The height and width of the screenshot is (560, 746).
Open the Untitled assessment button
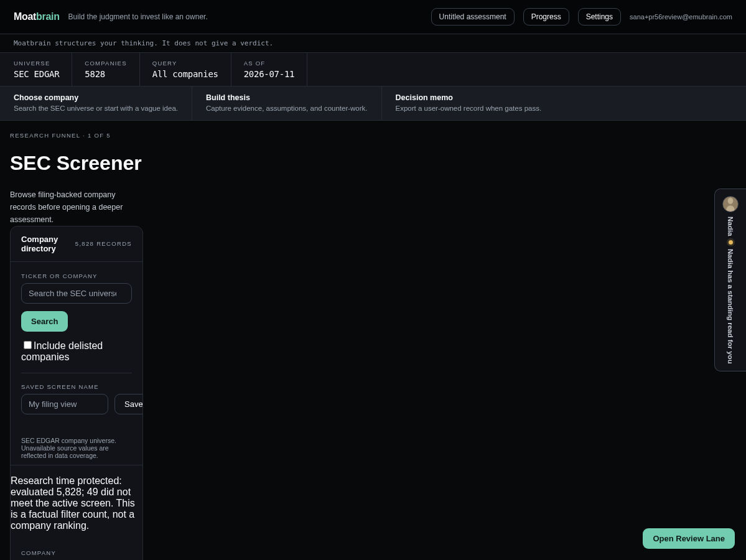pyautogui.click(x=472, y=17)
